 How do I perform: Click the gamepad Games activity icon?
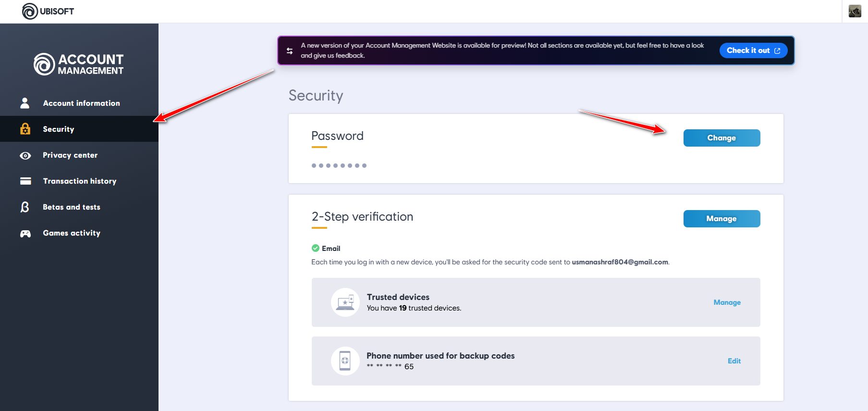click(x=25, y=233)
